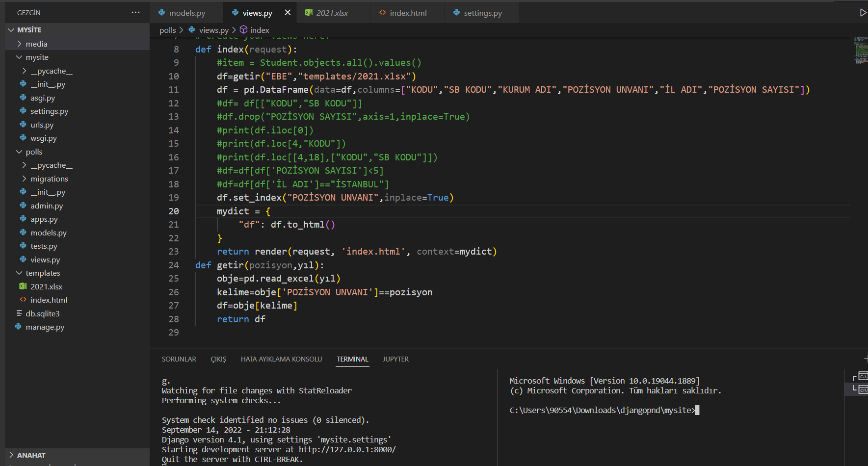
Task: Open views.py in explorer tree
Action: (45, 259)
